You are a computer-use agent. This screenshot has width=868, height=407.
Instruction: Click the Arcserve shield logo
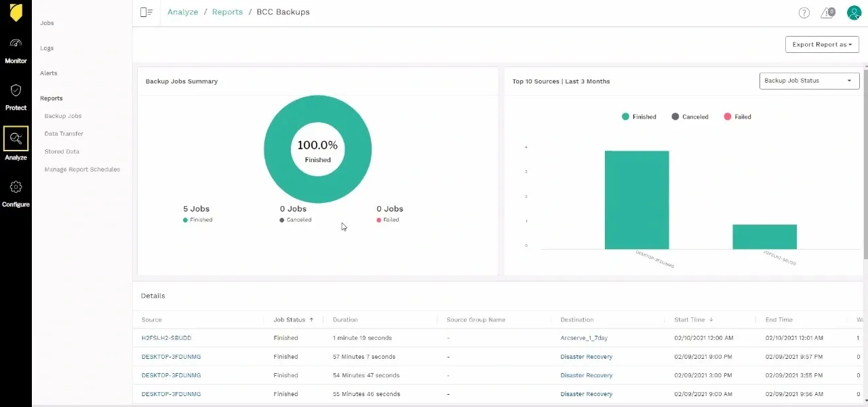tap(16, 12)
